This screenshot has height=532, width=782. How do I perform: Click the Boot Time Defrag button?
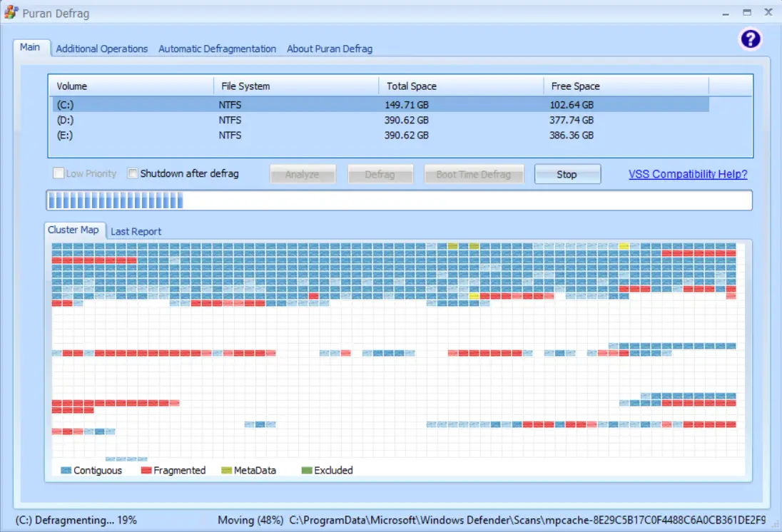coord(474,175)
